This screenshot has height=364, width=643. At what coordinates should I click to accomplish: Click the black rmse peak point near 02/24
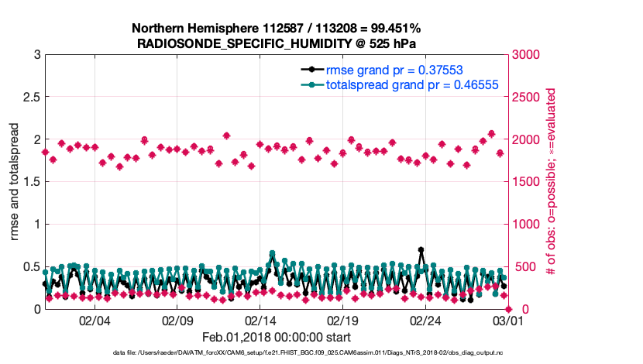(421, 250)
